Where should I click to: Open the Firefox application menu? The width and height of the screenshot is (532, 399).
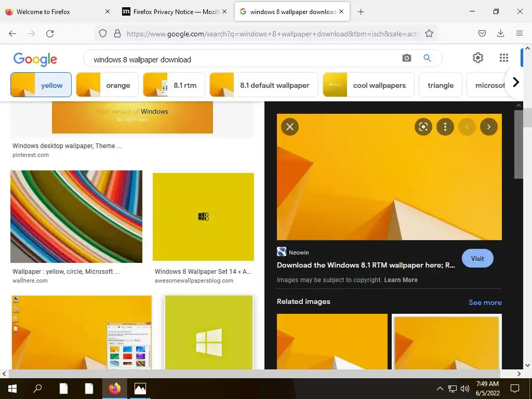pyautogui.click(x=520, y=33)
